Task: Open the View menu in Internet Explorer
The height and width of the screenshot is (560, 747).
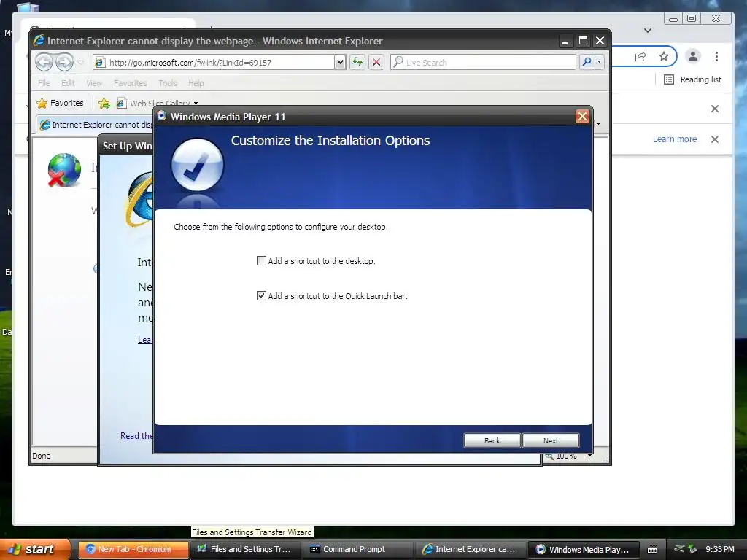Action: (x=94, y=83)
